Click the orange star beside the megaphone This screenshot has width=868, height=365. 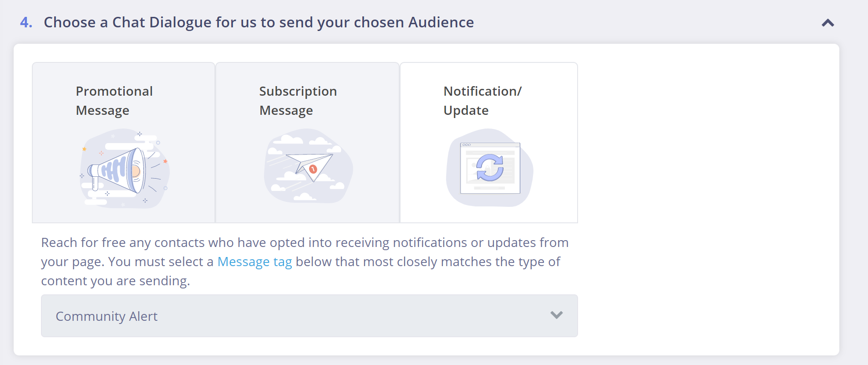click(84, 149)
